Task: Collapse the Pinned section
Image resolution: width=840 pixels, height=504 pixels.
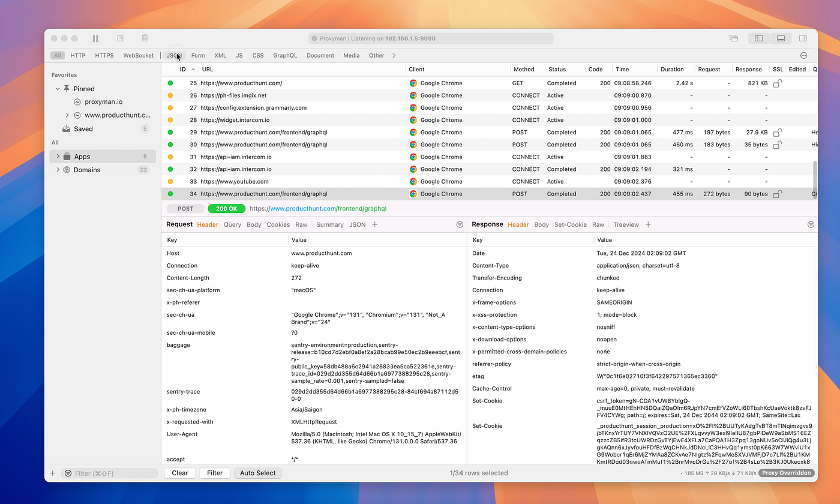Action: coord(58,89)
